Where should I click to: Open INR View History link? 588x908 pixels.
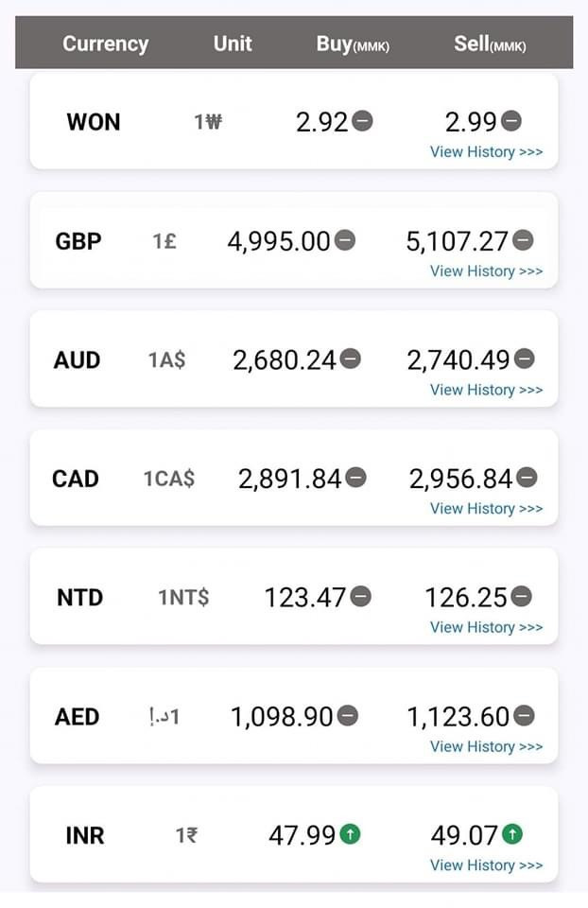[486, 865]
